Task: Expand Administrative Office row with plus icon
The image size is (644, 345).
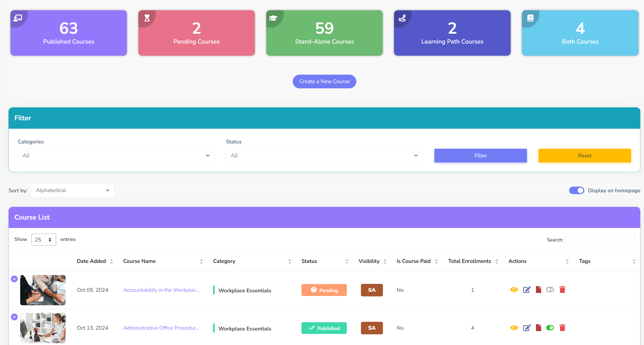Action: [14, 317]
